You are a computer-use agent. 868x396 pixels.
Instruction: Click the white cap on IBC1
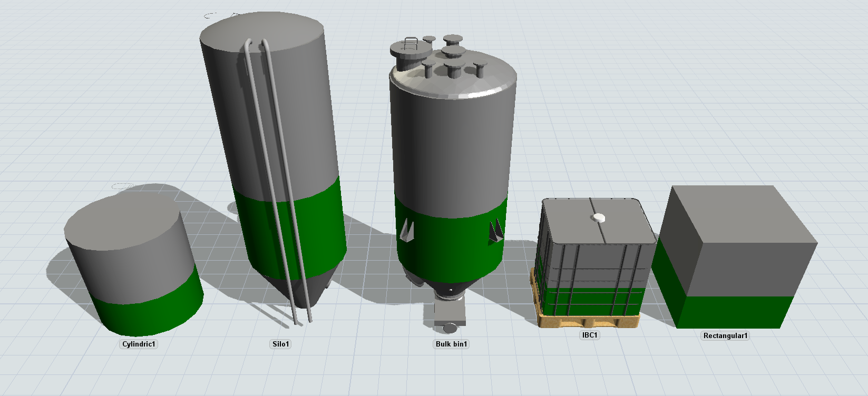599,217
